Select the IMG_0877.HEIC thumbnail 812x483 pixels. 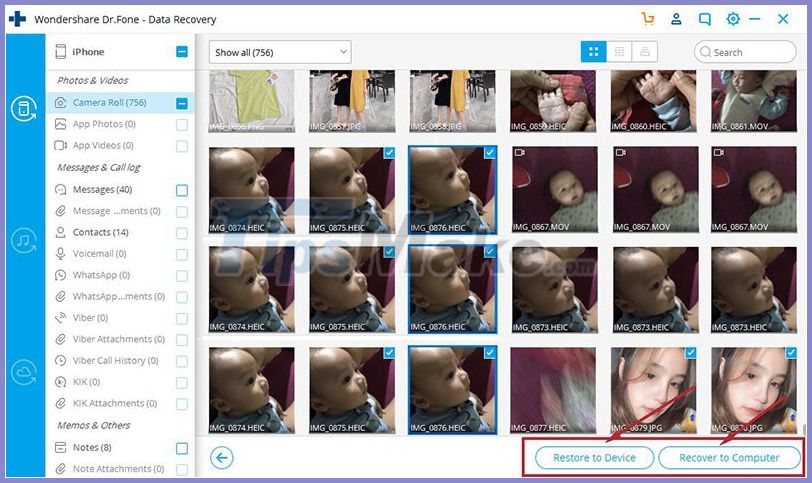pos(553,390)
